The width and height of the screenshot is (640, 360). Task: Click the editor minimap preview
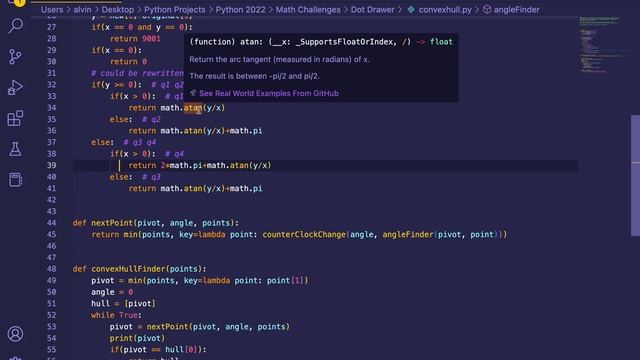click(600, 45)
